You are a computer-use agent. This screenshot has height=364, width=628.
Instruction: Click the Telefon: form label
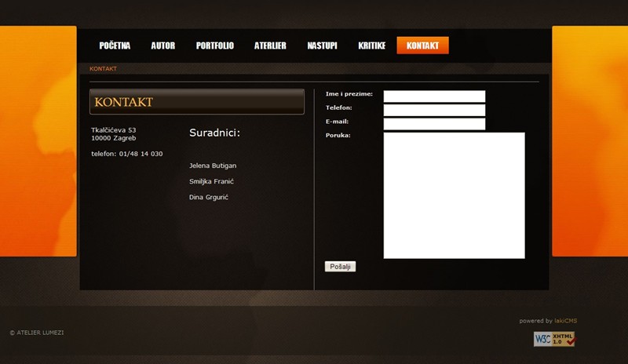click(339, 107)
